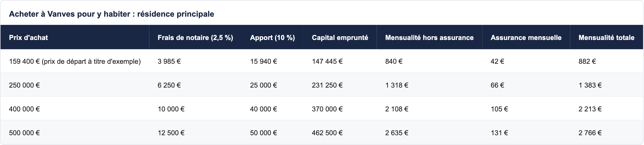This screenshot has height=145, width=644.
Task: Select the 3 985 € notary fees cell
Action: coord(195,61)
